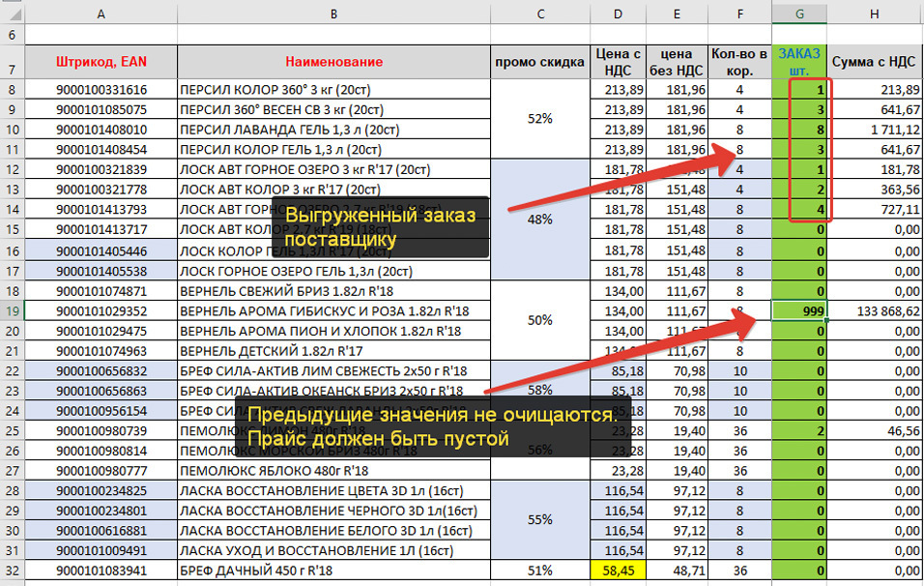Select barcode cell 9000100331616
This screenshot has width=924, height=586.
(x=101, y=90)
